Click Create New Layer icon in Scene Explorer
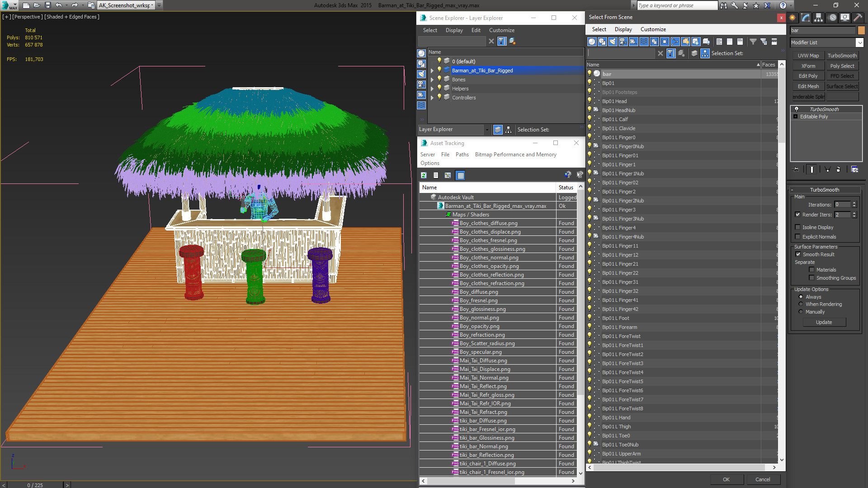Viewport: 868px width, 488px height. 512,41
